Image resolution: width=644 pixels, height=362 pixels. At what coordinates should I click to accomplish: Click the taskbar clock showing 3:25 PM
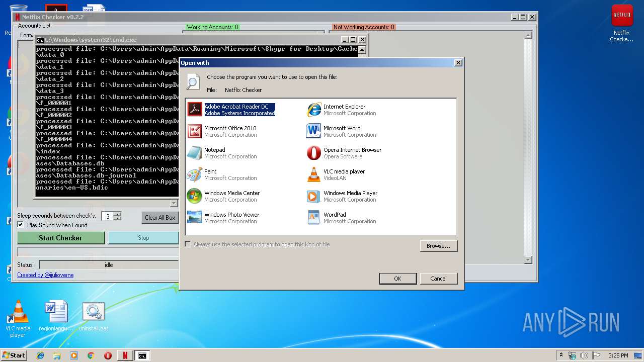(618, 355)
